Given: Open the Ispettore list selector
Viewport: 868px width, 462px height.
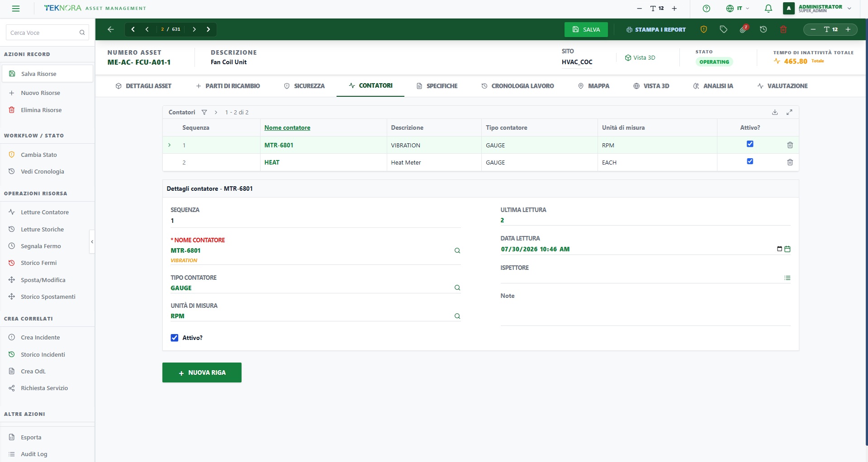Looking at the screenshot, I should [787, 278].
